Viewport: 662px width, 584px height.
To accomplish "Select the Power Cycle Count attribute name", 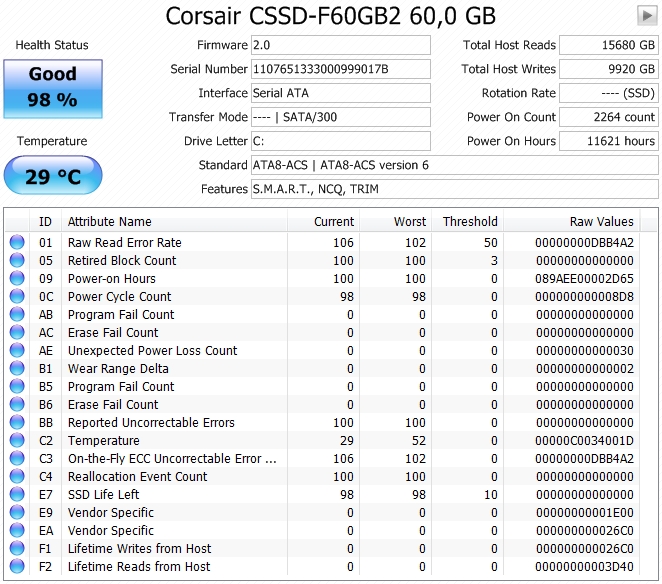I will (x=119, y=296).
